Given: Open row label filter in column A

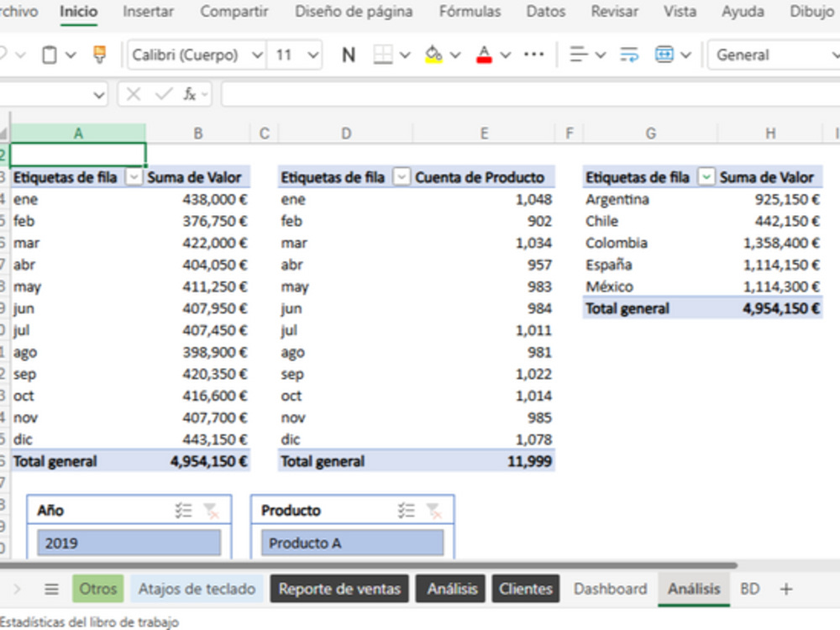Looking at the screenshot, I should tap(134, 176).
